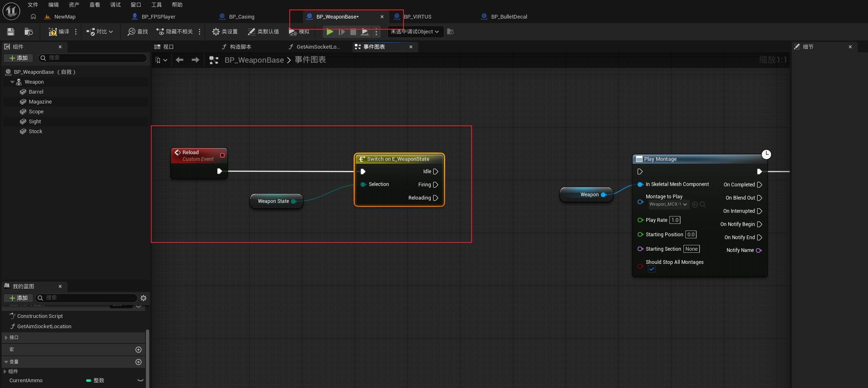Click the Reloading exec pin on Switch node
The image size is (868, 388).
[436, 198]
